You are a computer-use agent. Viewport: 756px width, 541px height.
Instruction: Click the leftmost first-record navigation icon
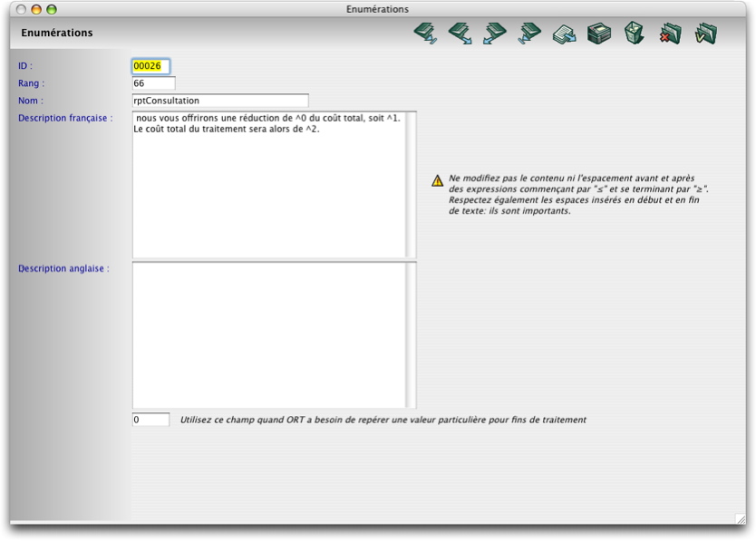coord(425,34)
